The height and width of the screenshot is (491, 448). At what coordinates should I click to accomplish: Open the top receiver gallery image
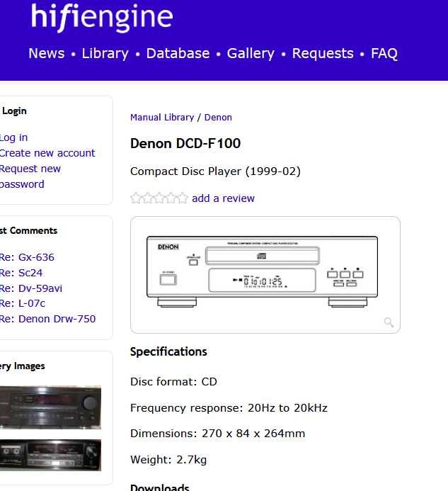click(x=50, y=407)
